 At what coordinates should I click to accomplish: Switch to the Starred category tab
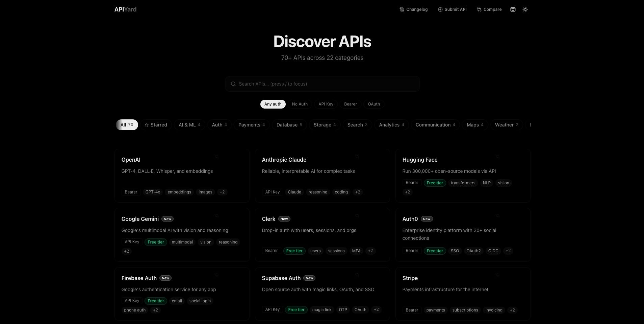pos(156,125)
